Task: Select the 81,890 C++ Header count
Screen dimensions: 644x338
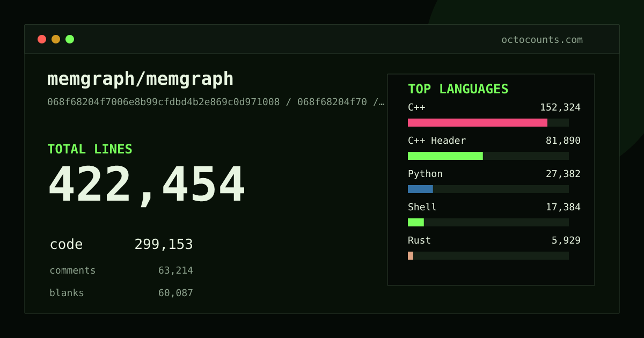Action: click(x=563, y=141)
